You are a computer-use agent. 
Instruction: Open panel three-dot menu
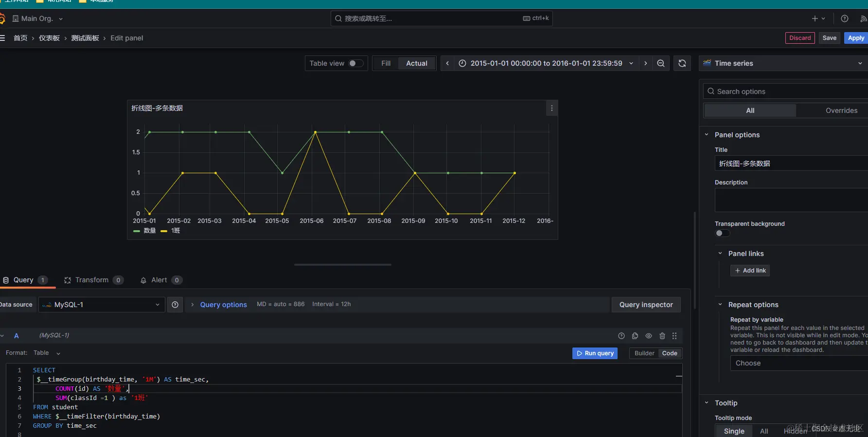pyautogui.click(x=551, y=108)
